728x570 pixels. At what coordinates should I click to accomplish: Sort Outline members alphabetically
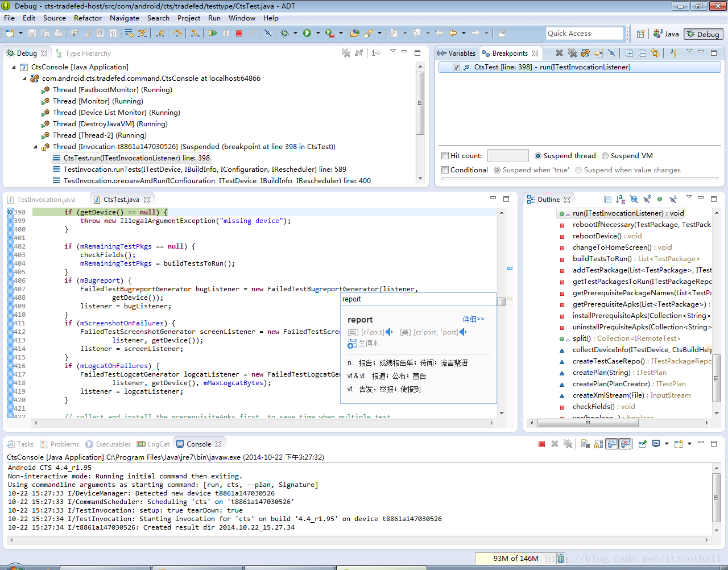click(x=621, y=199)
